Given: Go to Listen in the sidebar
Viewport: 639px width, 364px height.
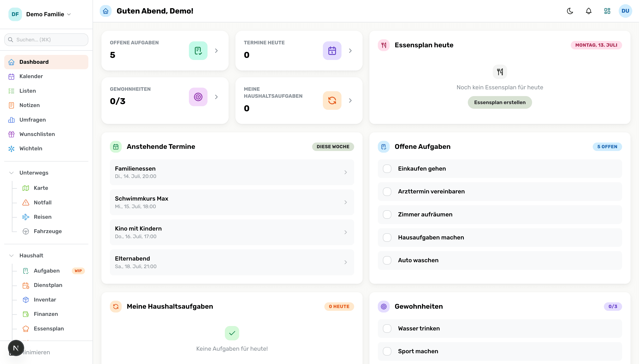Looking at the screenshot, I should pyautogui.click(x=46, y=91).
